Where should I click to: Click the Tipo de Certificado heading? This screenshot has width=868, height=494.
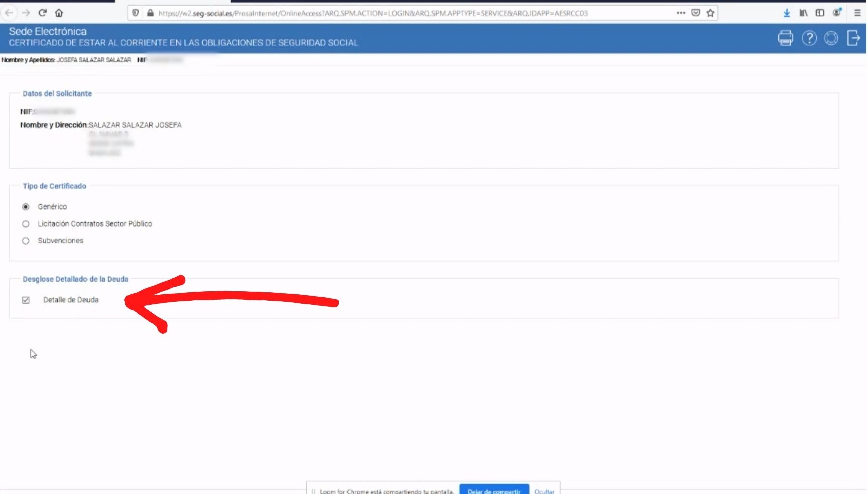54,186
